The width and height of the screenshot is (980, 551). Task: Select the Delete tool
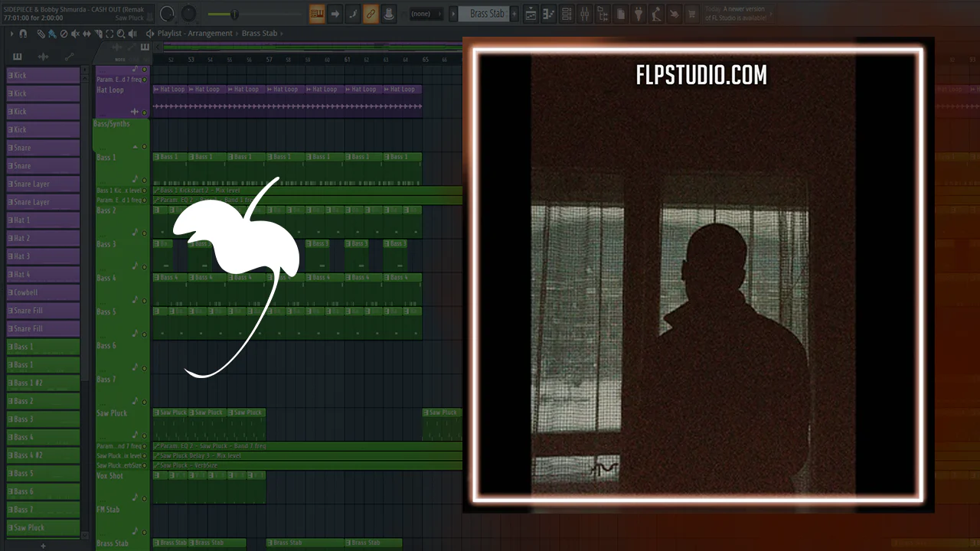coord(64,34)
